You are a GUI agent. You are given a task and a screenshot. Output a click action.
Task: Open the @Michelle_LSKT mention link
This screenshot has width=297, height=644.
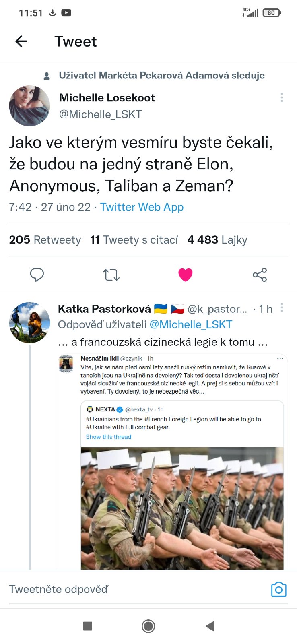pos(191,325)
